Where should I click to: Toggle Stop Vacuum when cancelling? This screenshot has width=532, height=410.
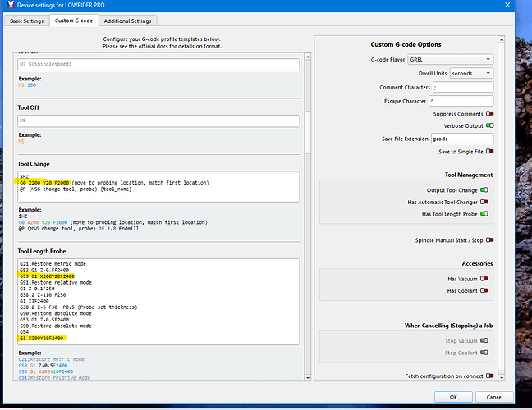484,340
